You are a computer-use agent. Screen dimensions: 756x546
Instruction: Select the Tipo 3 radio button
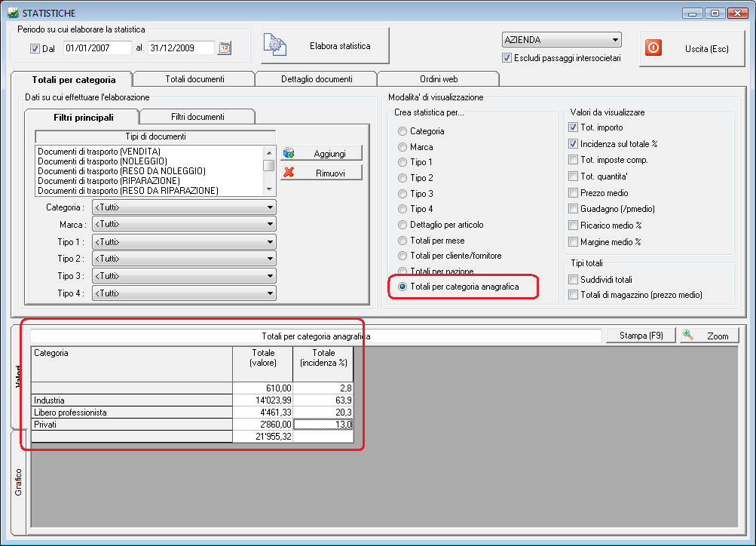(x=402, y=194)
